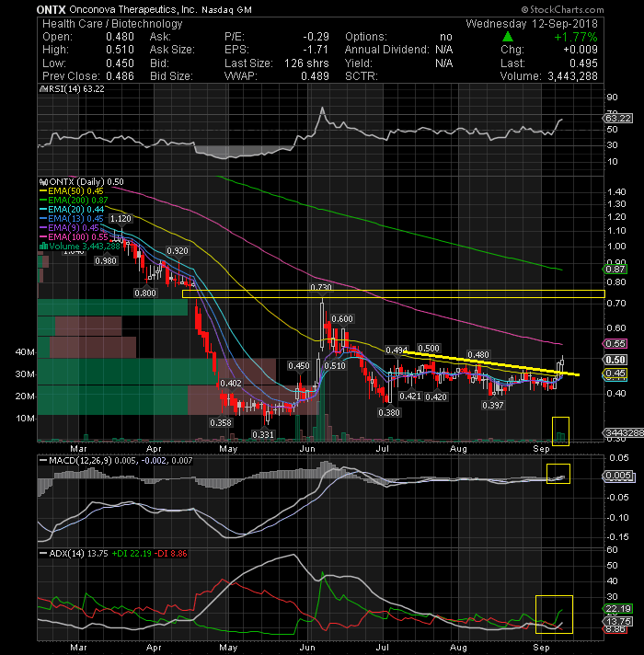Click the VWAP value 0.489
Screen dimensions: 644x655
click(315, 76)
